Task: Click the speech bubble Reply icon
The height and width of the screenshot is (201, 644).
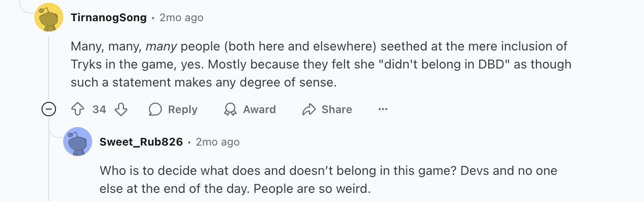Action: tap(156, 110)
